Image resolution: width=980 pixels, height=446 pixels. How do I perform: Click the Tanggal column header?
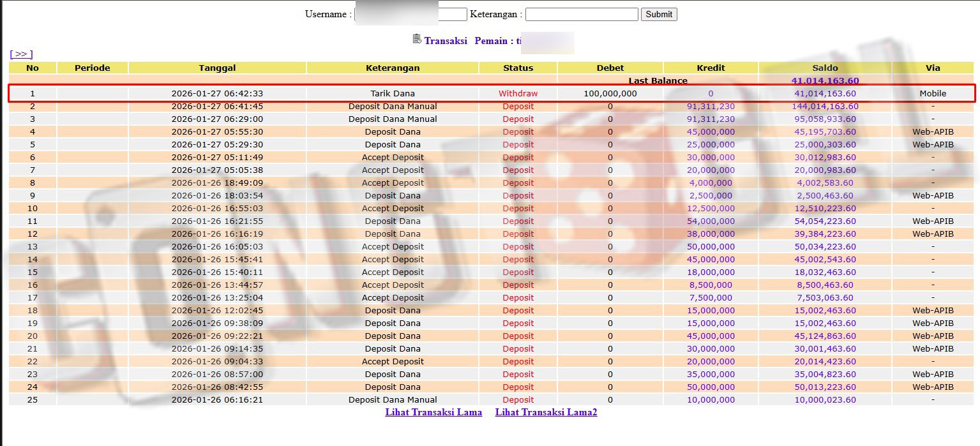[217, 68]
